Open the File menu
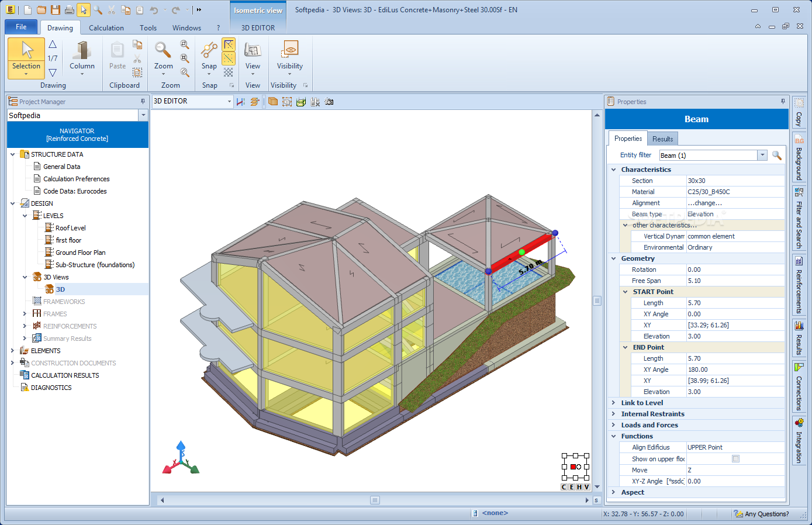812x525 pixels. 21,27
